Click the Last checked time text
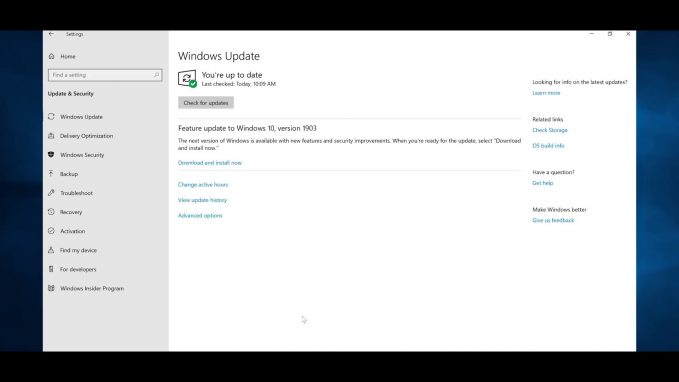679x382 pixels. point(239,84)
